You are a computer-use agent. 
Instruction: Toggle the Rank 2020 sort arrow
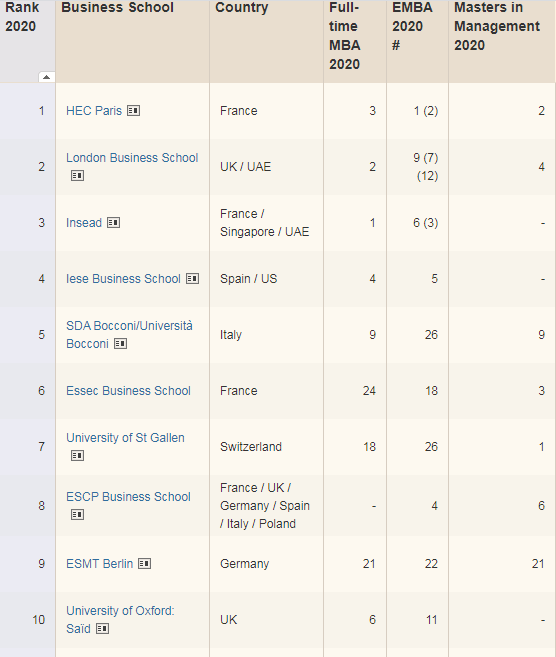[47, 77]
